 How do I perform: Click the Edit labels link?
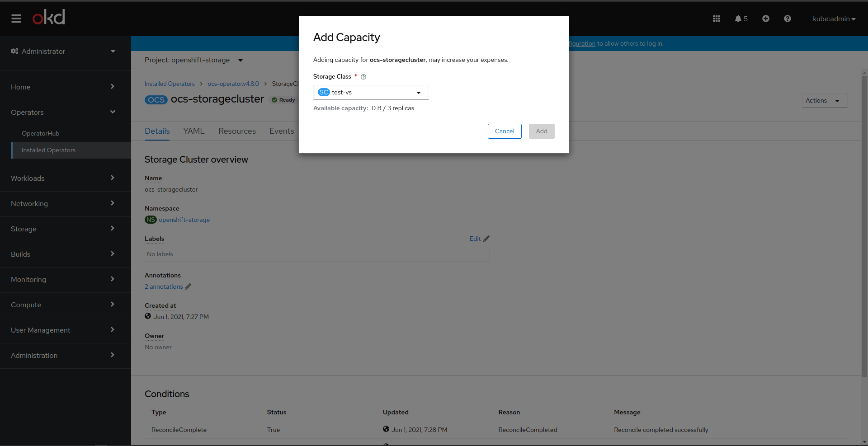coord(475,239)
